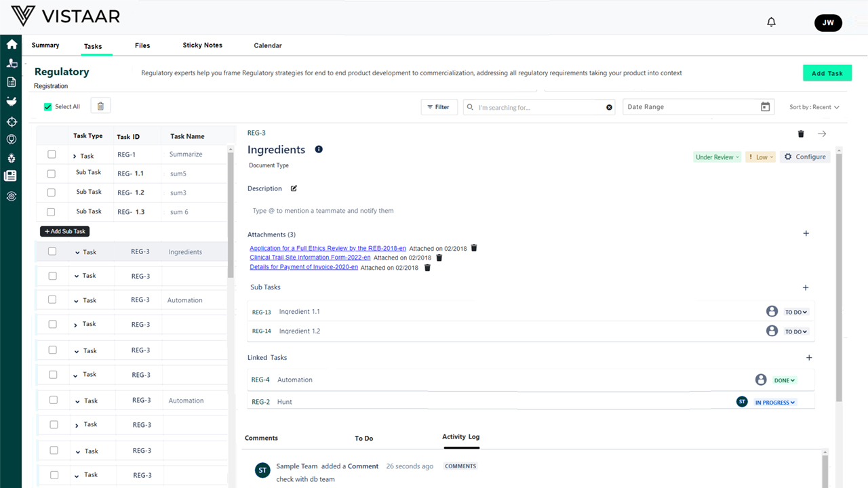This screenshot has height=488, width=868.
Task: Switch to the Files tab
Action: (142, 45)
